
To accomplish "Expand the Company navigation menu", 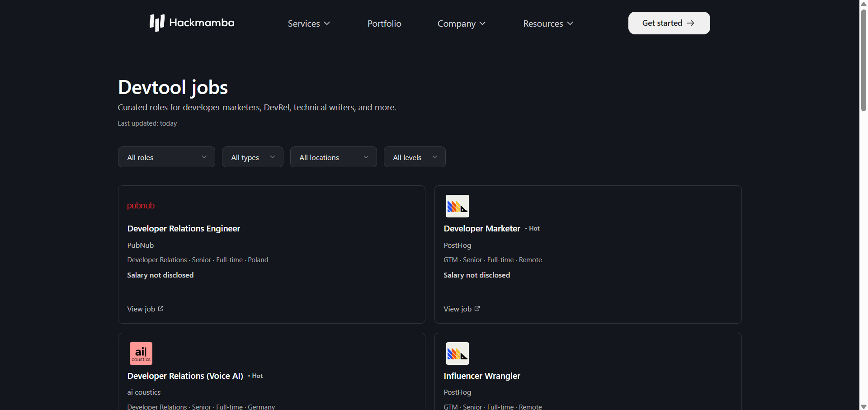I will [461, 24].
